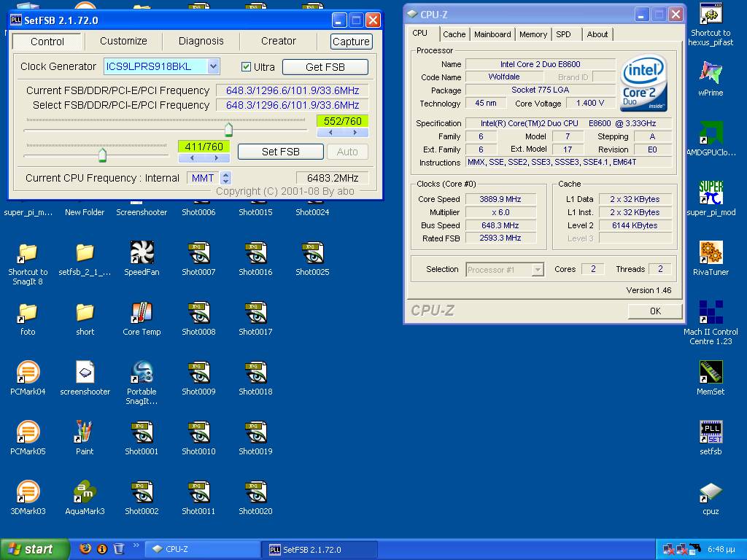Viewport: 747px width, 560px height.
Task: Open the Mainboard tab in CPU-Z
Action: pyautogui.click(x=492, y=34)
